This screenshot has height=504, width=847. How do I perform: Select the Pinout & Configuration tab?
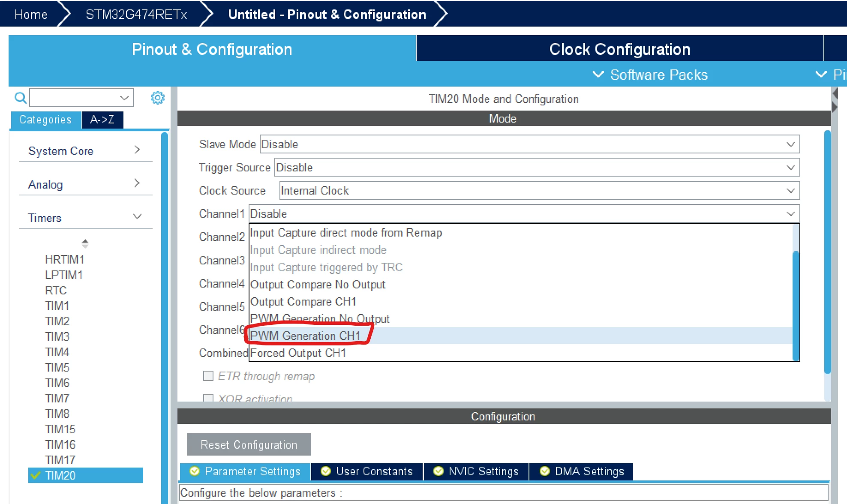tap(212, 49)
